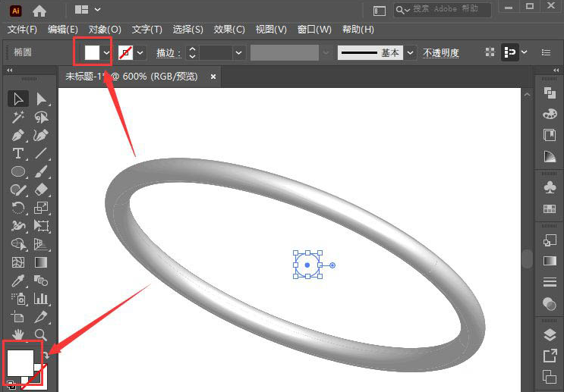Image resolution: width=564 pixels, height=392 pixels.
Task: Open the 文件(F) menu
Action: point(22,30)
